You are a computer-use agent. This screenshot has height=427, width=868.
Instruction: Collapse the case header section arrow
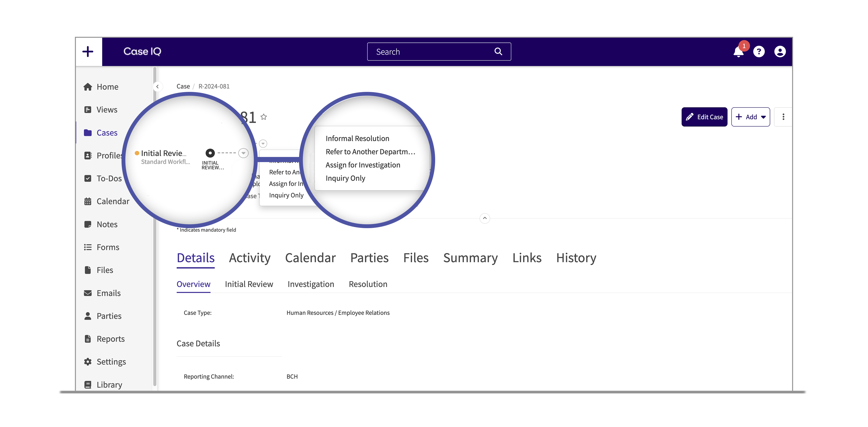point(484,218)
